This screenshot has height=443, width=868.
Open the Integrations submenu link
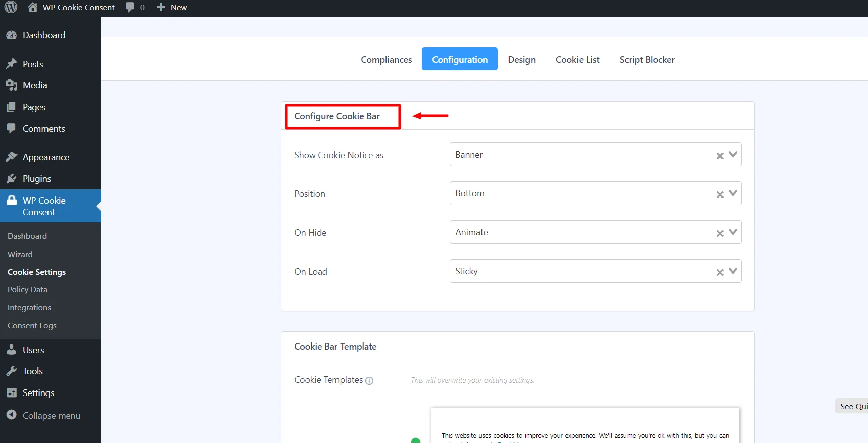point(29,307)
